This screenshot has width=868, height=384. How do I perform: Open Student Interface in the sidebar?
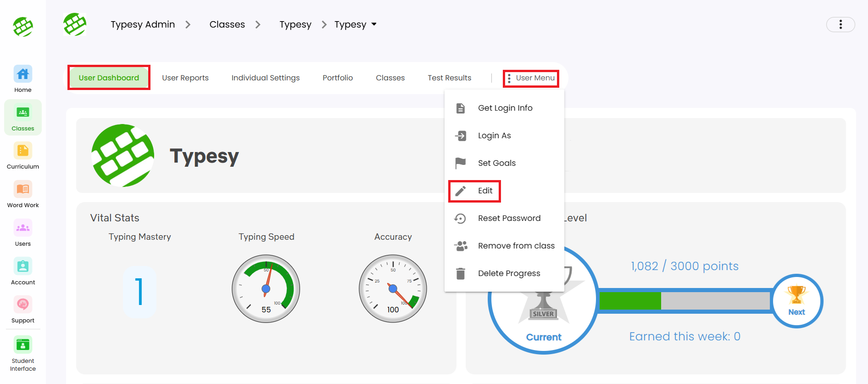[23, 354]
